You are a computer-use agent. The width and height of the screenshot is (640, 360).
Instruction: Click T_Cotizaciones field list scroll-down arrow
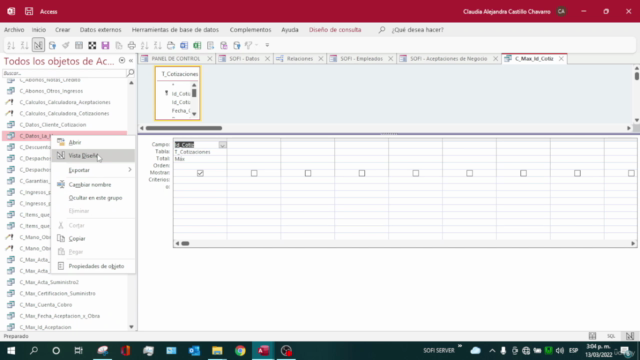pyautogui.click(x=194, y=114)
